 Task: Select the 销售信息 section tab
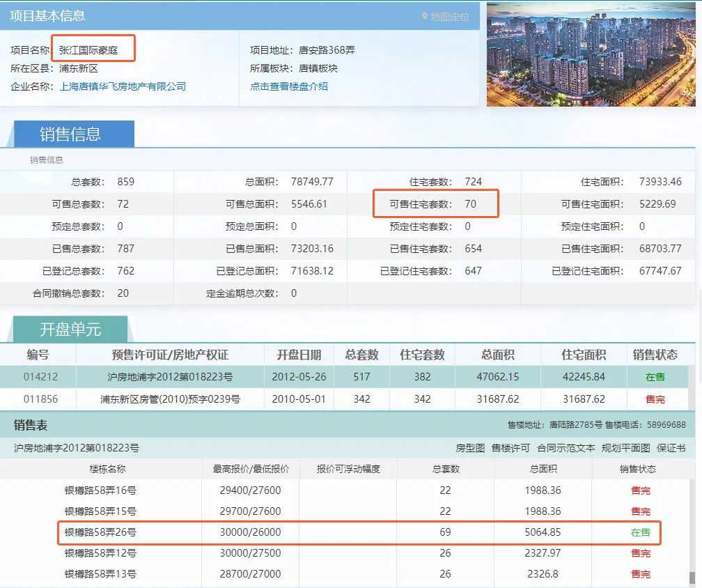pos(70,134)
